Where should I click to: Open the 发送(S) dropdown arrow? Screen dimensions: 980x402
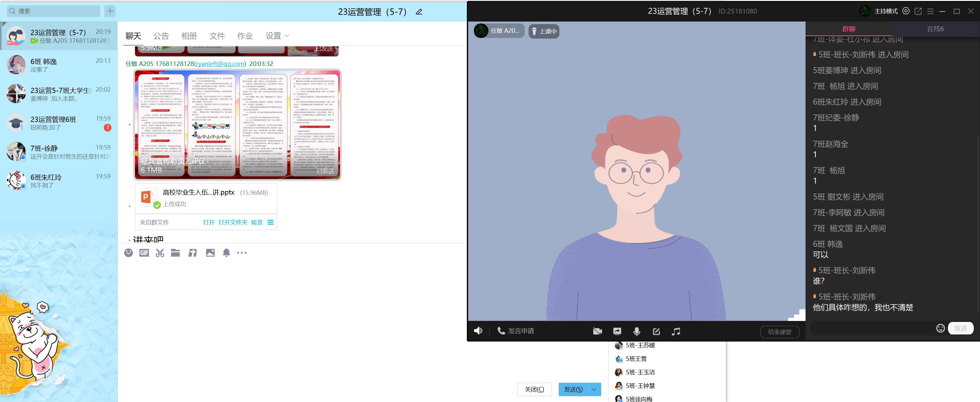point(594,389)
